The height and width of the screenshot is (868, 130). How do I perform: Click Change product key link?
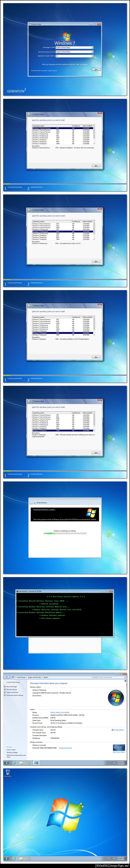[x=65, y=748]
